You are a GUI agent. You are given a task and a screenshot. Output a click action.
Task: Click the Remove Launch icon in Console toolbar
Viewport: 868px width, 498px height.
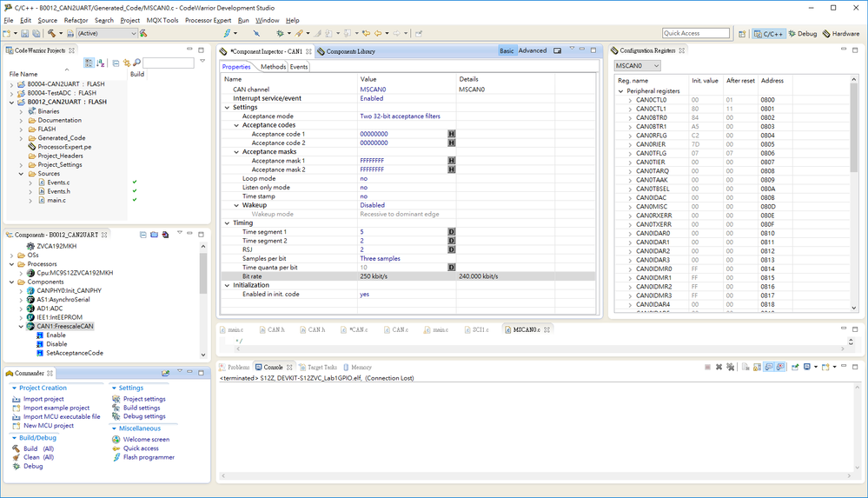coord(719,368)
